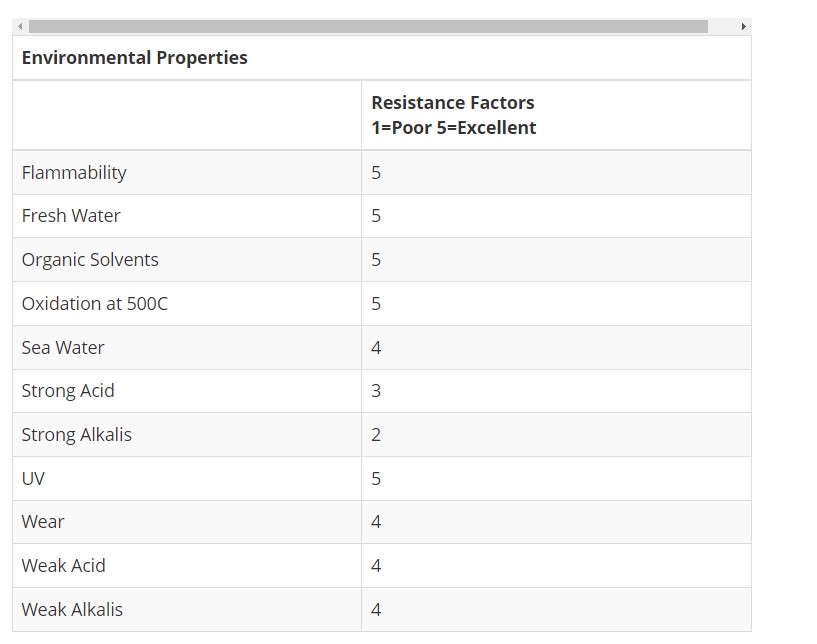Select the Organic Solvents cell
The image size is (817, 644).
pos(90,260)
